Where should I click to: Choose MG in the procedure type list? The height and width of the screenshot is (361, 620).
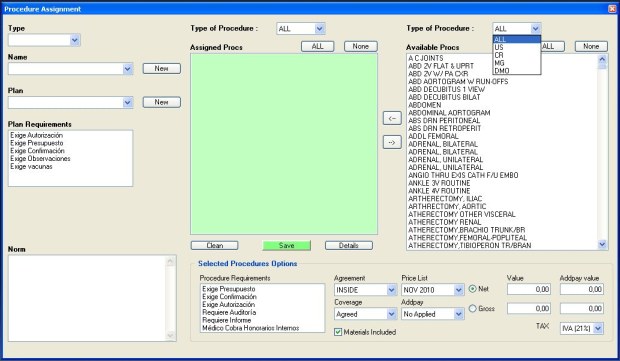pos(516,63)
